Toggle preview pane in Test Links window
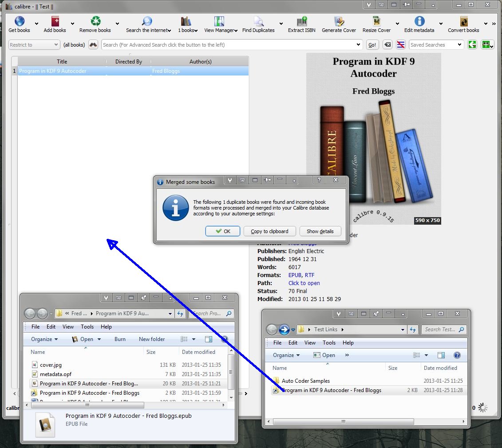 pyautogui.click(x=441, y=355)
